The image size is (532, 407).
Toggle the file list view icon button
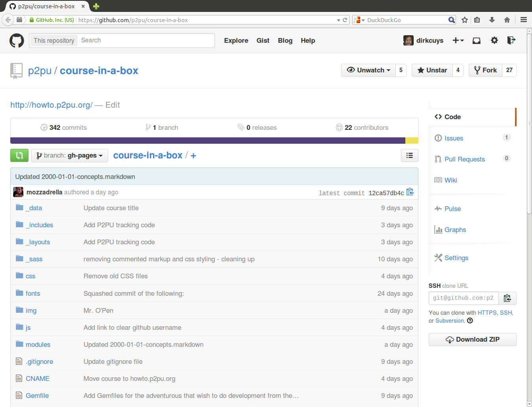[x=410, y=156]
